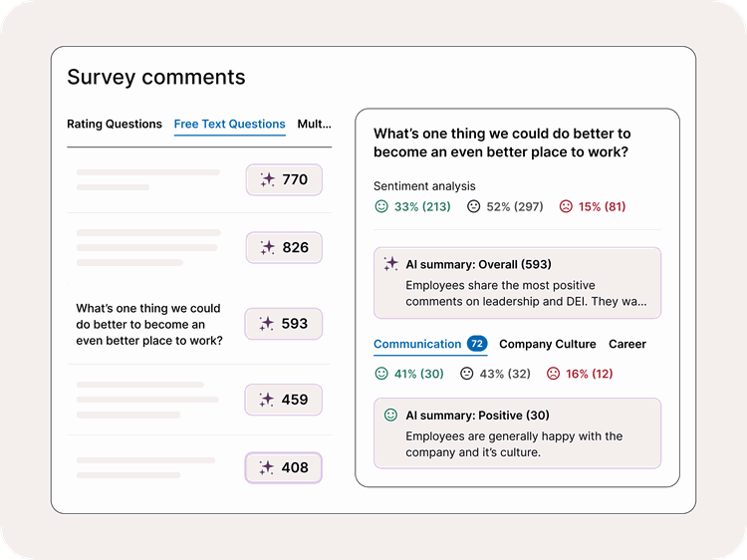
Task: Click the neutral face beside 52% (297)
Action: 473,206
